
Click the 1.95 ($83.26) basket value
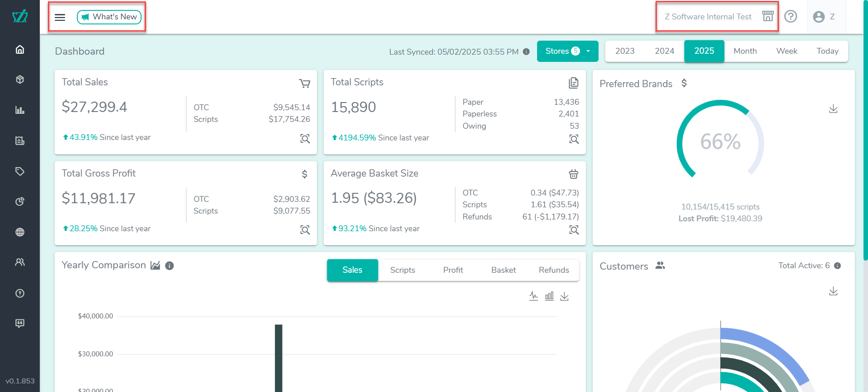coord(374,198)
